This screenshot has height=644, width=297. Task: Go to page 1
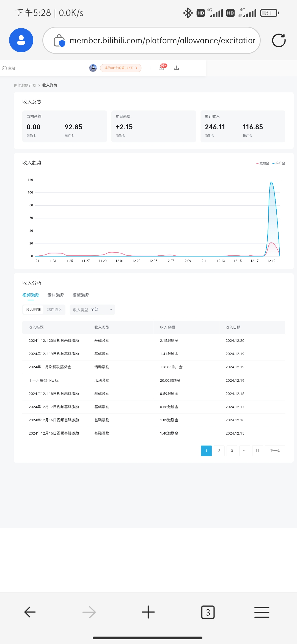(206, 451)
